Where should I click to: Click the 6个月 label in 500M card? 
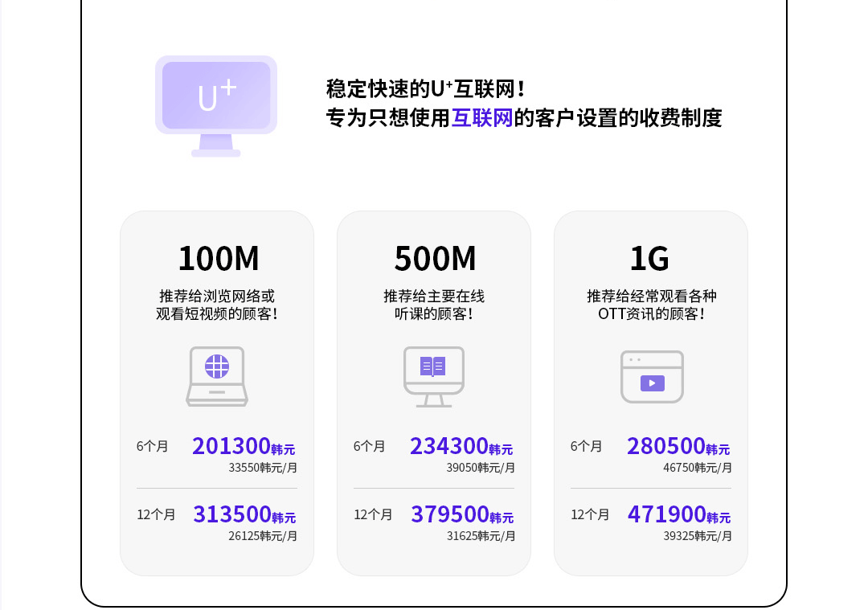click(x=369, y=446)
